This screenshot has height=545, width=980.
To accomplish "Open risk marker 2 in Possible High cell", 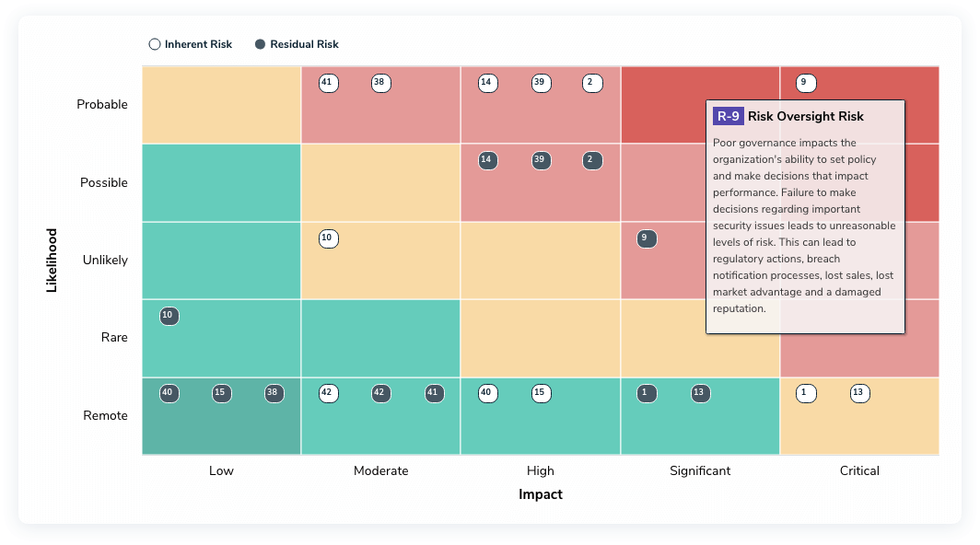I will point(592,159).
